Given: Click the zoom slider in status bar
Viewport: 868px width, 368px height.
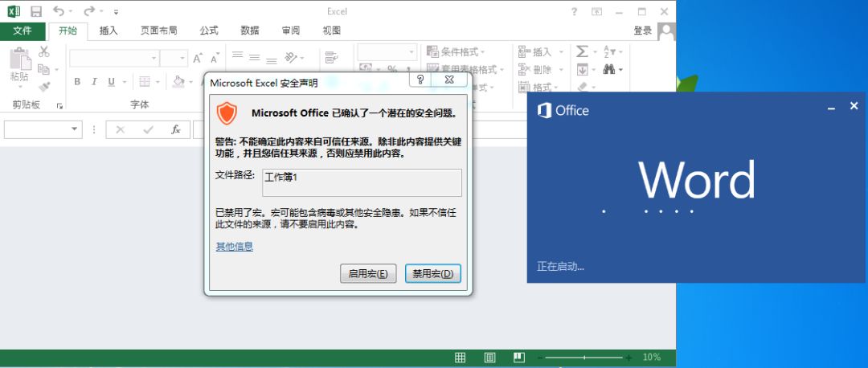Looking at the screenshot, I should coord(585,358).
